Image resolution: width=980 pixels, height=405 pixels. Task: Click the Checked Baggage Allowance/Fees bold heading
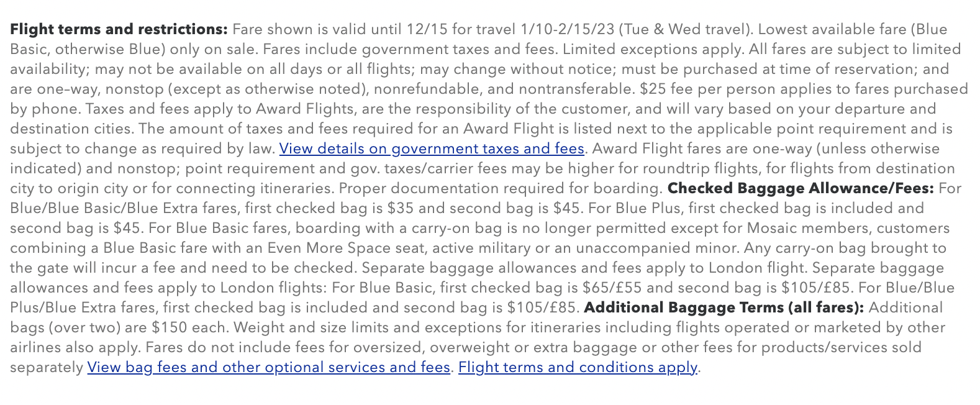tap(801, 189)
